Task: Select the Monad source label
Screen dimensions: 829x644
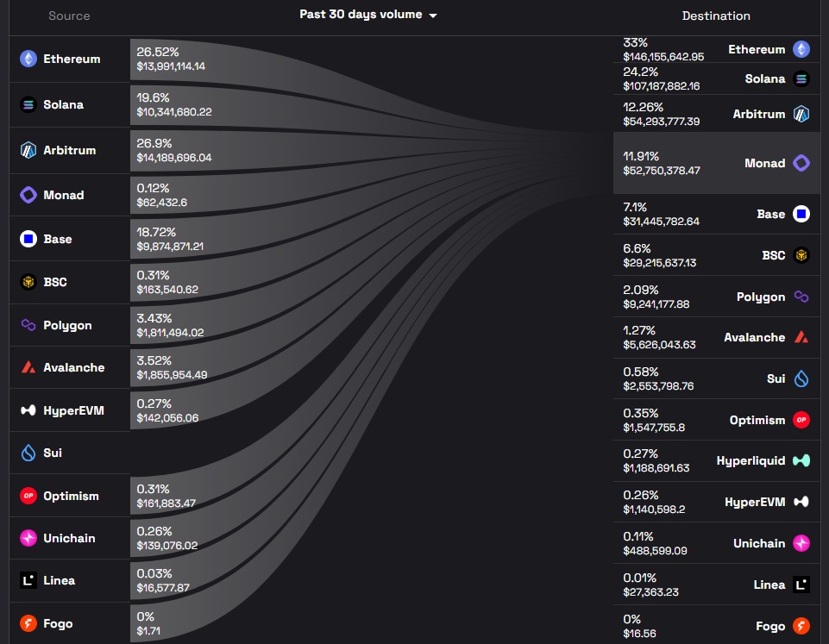Action: [64, 195]
